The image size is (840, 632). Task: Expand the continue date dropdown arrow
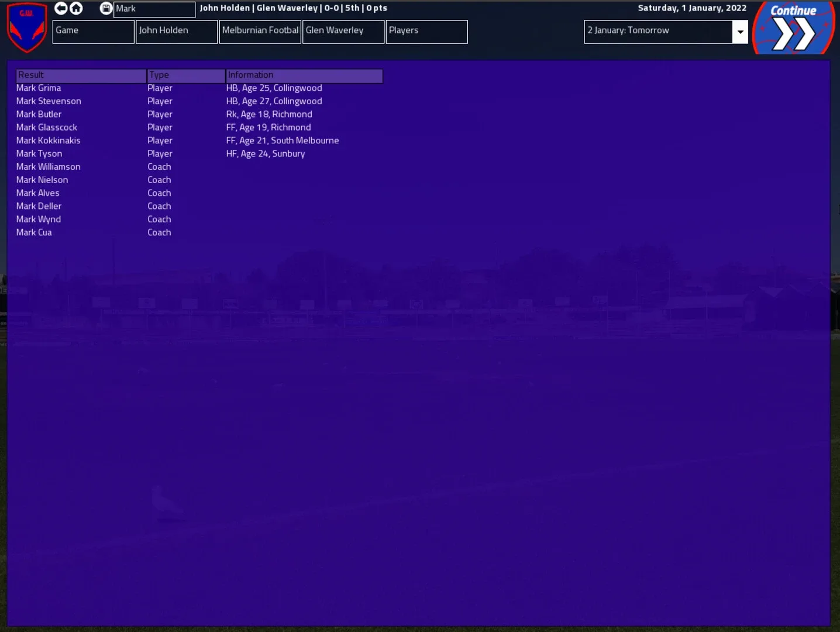[x=740, y=32]
